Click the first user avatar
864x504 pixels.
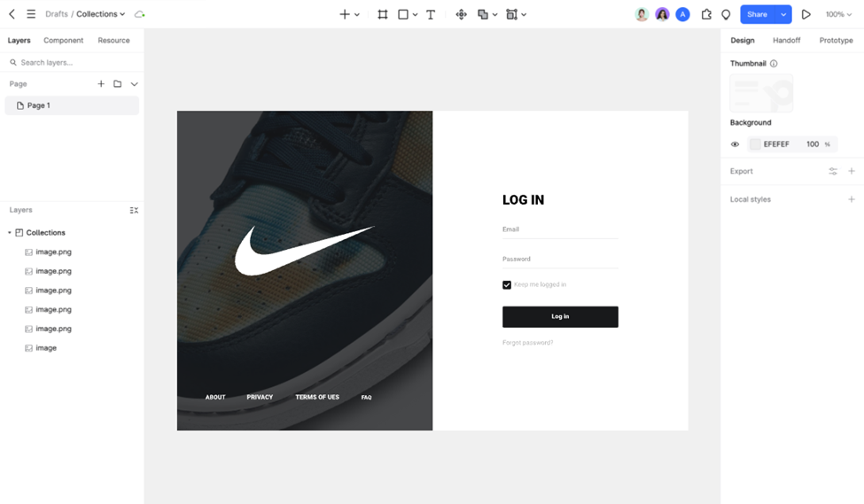tap(642, 14)
